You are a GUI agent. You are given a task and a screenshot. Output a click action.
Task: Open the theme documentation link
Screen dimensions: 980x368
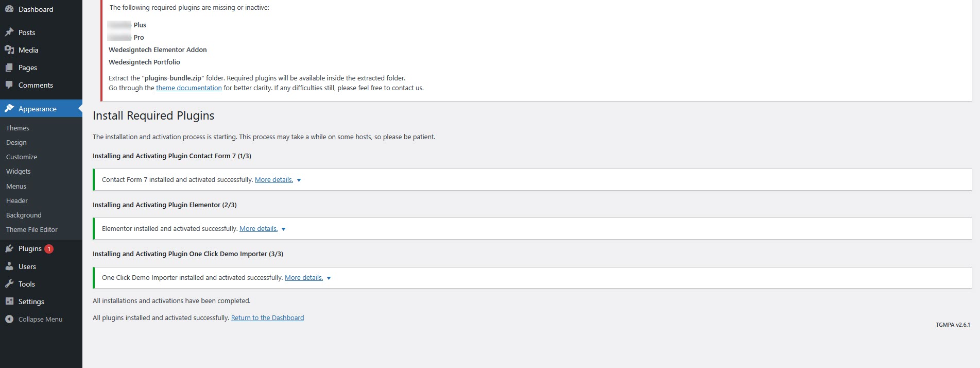(x=188, y=88)
